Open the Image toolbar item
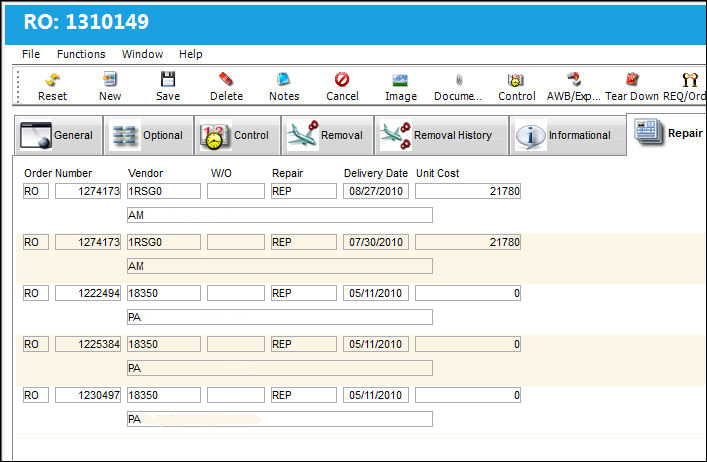The image size is (707, 462). click(x=400, y=80)
